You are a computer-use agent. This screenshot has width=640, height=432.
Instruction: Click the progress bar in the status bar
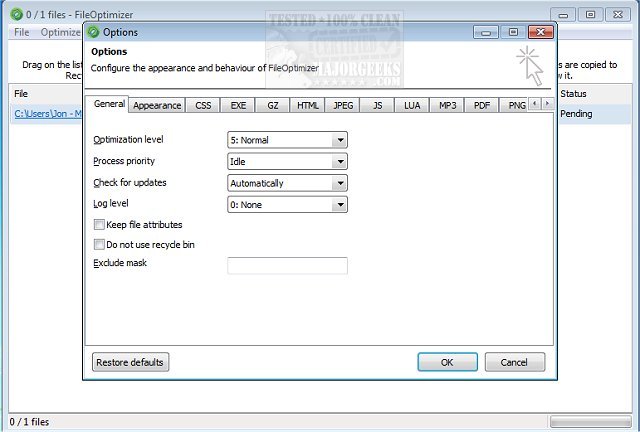click(590, 422)
